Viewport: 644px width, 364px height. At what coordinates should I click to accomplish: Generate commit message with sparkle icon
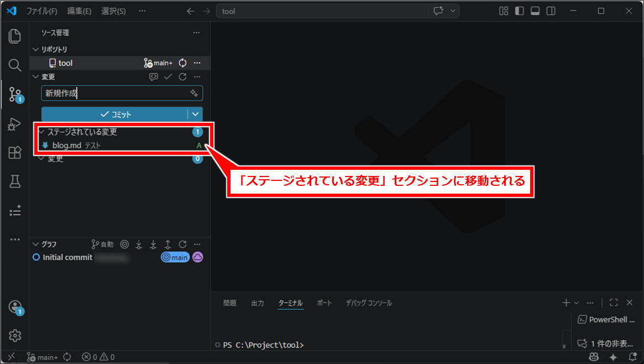pyautogui.click(x=194, y=93)
